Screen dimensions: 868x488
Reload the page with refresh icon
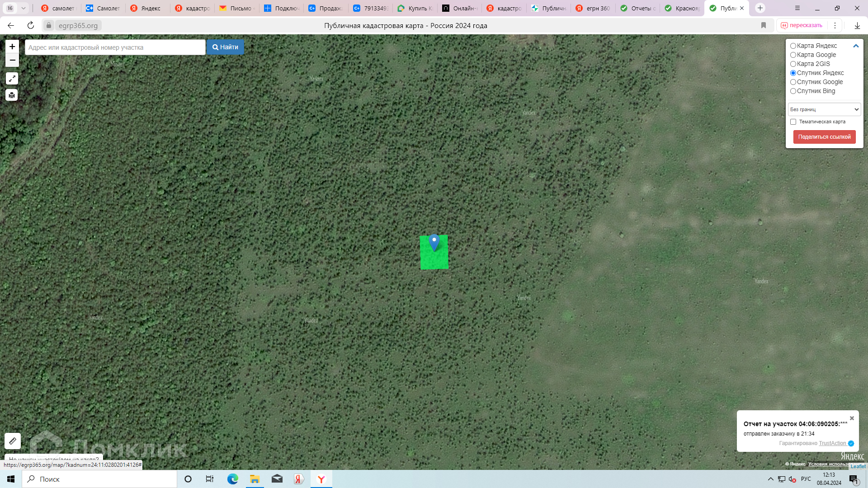31,25
